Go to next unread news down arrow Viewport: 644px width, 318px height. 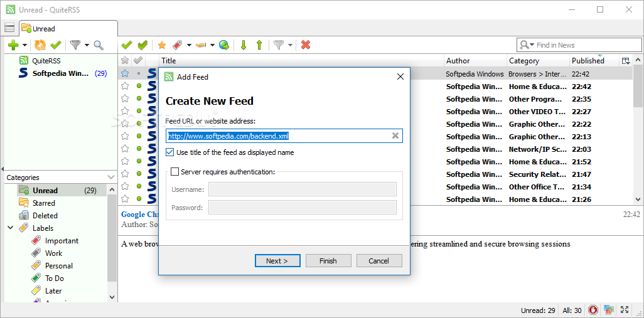pos(243,45)
